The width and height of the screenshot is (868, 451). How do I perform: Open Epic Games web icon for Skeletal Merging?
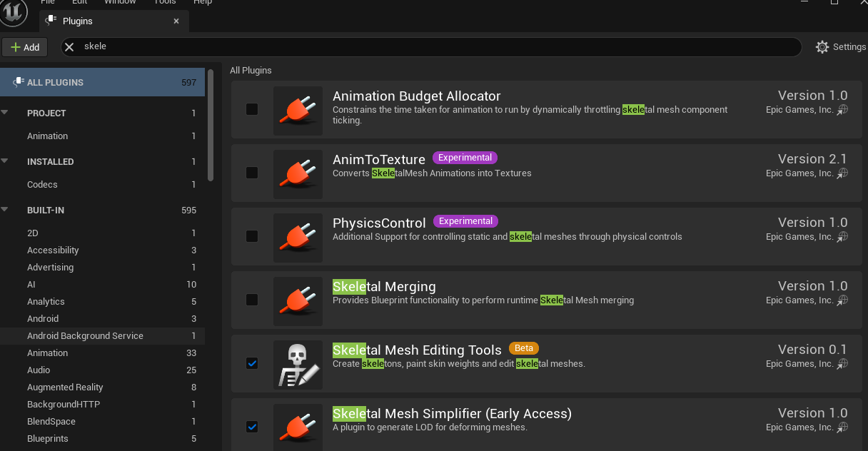point(843,300)
